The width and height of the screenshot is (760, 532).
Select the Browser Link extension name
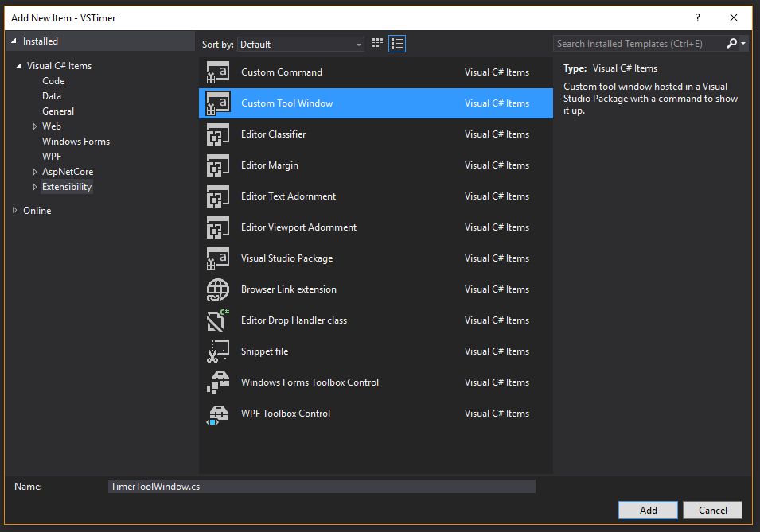point(288,289)
